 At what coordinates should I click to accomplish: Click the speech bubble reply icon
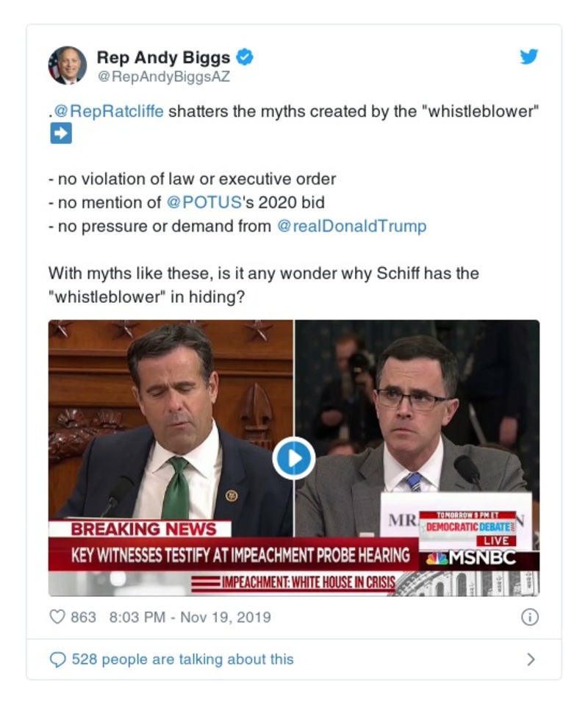click(x=57, y=659)
